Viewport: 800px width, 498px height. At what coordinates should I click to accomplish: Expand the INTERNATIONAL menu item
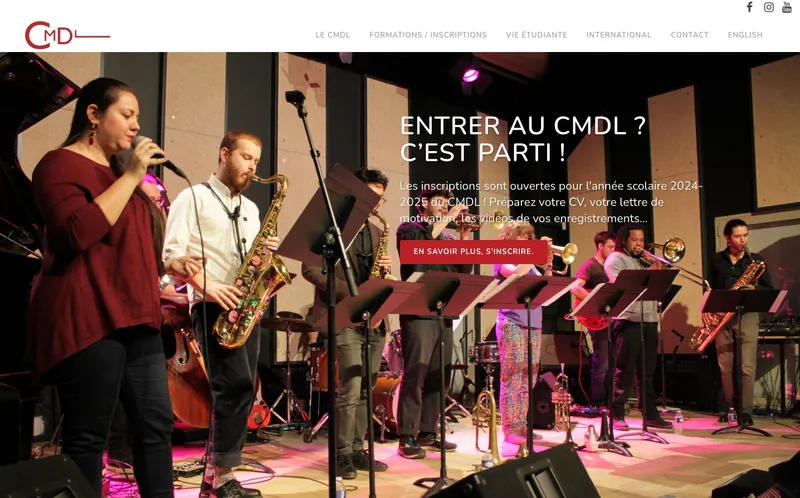618,35
